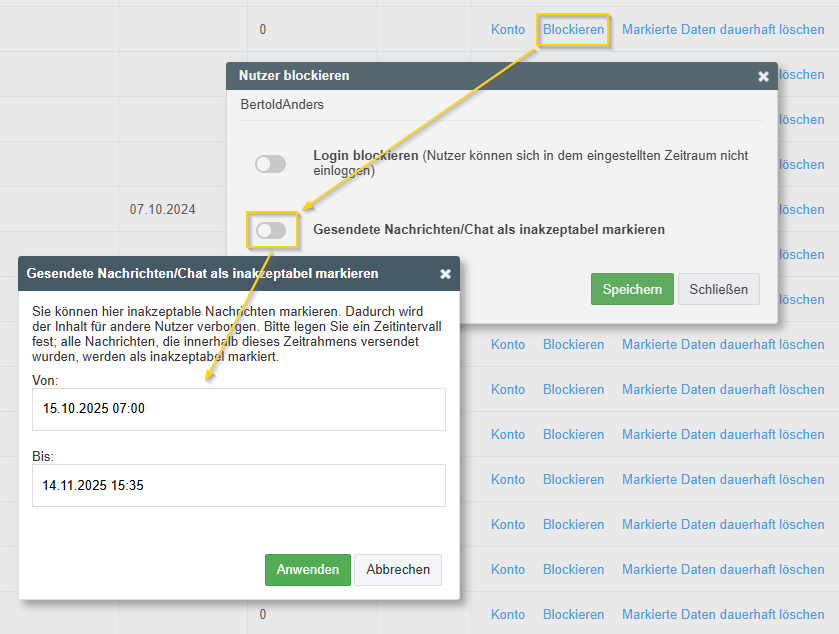Open Konto link right beside Abbrechen button
This screenshot has height=634, width=839.
508,569
